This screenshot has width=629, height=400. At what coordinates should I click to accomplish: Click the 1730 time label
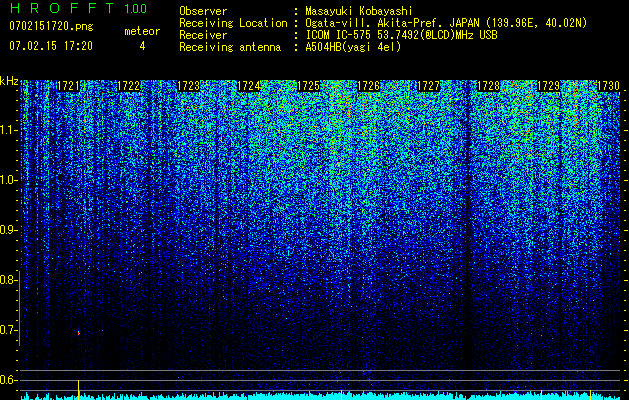(x=609, y=86)
